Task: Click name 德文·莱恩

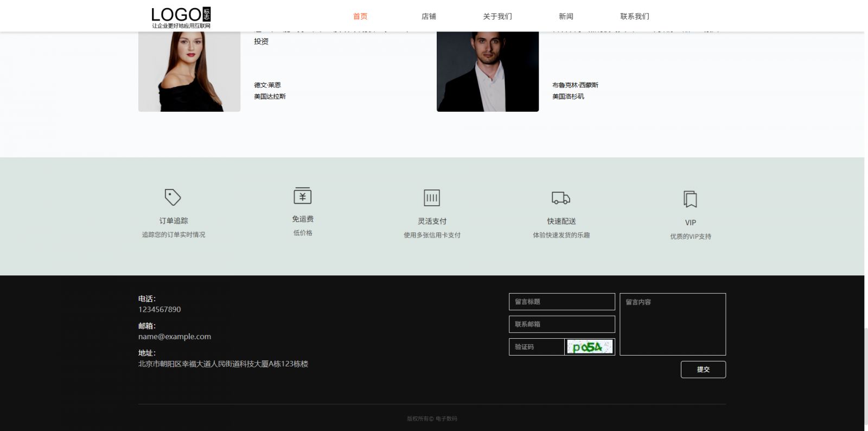Action: (267, 85)
